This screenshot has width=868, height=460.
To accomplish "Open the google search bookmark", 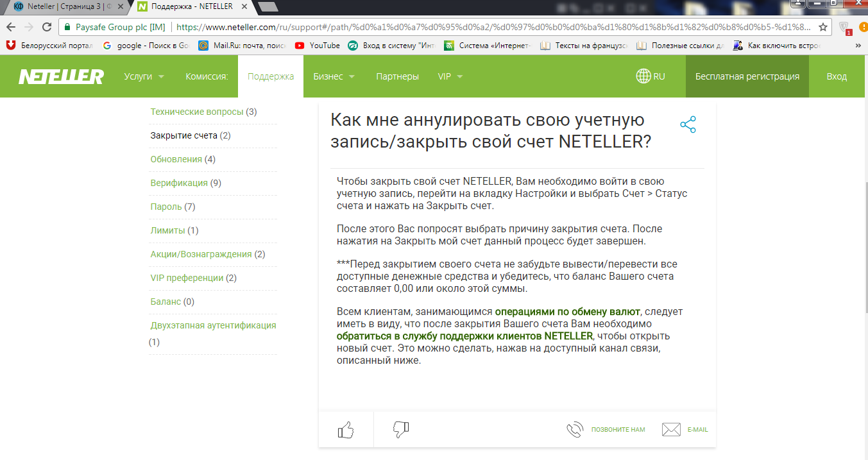I will coord(146,46).
